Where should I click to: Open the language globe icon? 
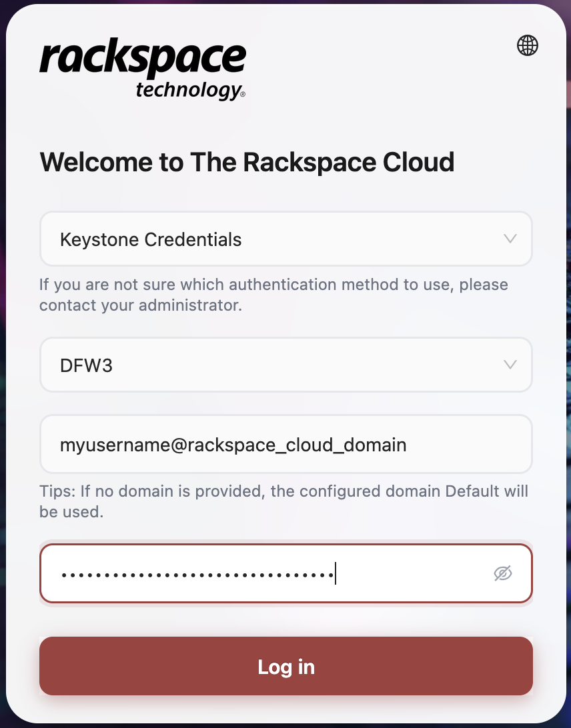528,45
